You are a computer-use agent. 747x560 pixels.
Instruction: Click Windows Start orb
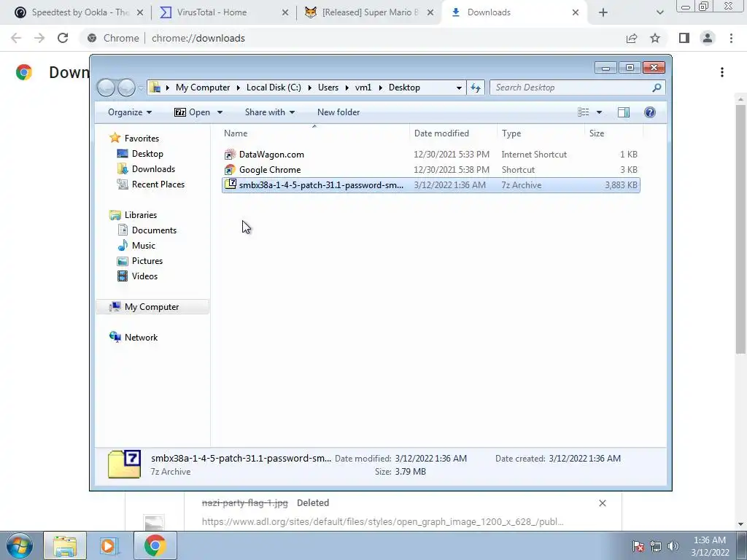pyautogui.click(x=19, y=545)
